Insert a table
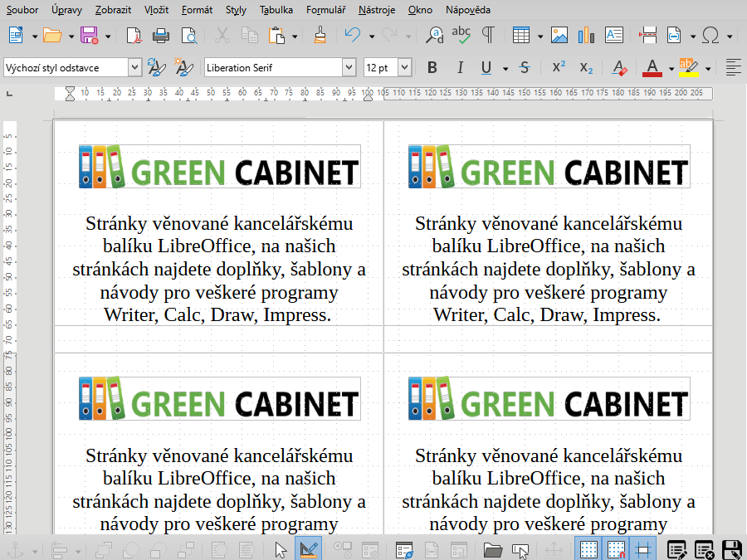747x560 pixels. click(521, 35)
